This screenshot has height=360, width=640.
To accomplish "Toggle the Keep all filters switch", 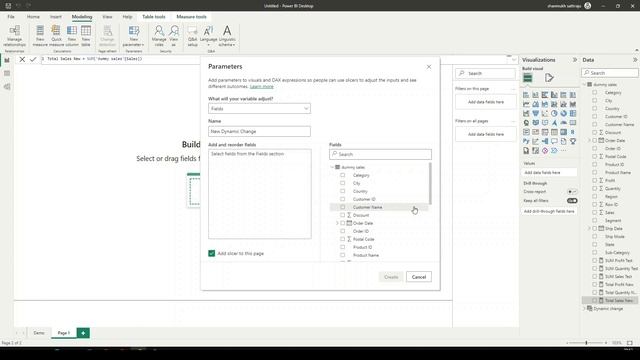I will click(572, 201).
